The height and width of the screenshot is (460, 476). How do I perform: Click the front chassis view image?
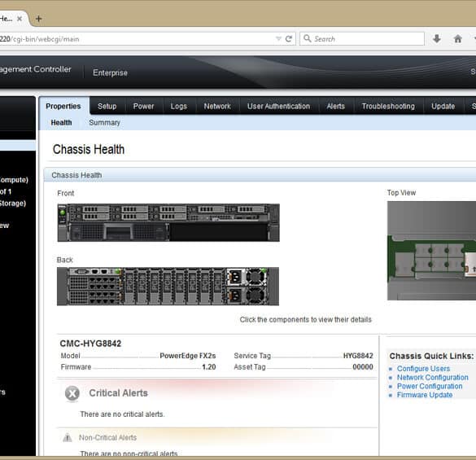click(x=168, y=223)
